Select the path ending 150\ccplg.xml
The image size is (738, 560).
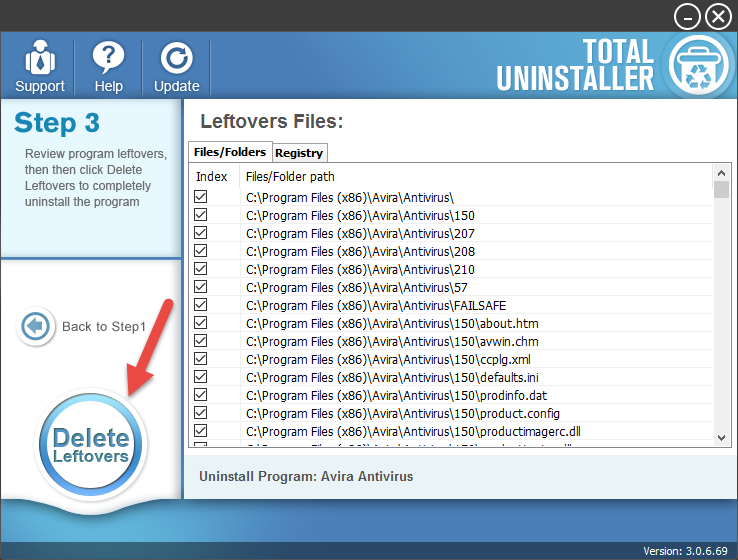tap(388, 360)
